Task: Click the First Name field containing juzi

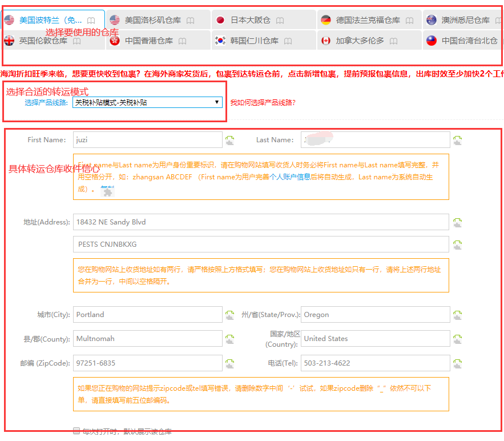Action: tap(147, 139)
